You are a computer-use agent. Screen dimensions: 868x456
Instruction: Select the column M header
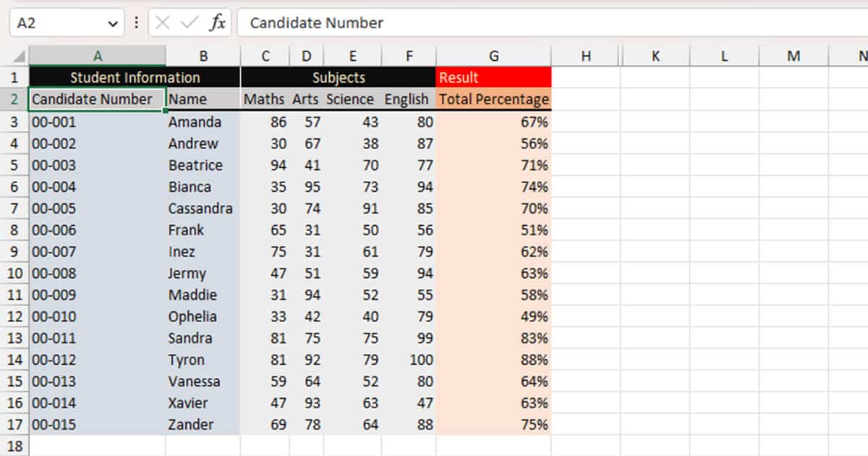(793, 56)
